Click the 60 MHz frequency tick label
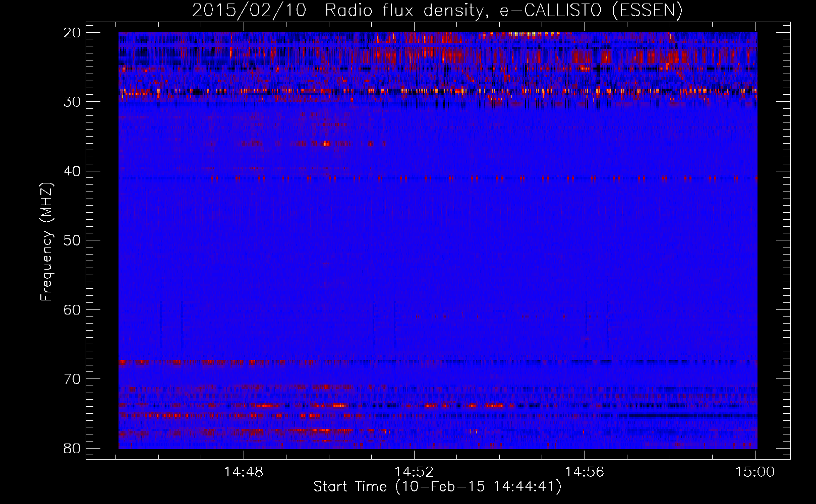816x504 pixels. point(73,310)
